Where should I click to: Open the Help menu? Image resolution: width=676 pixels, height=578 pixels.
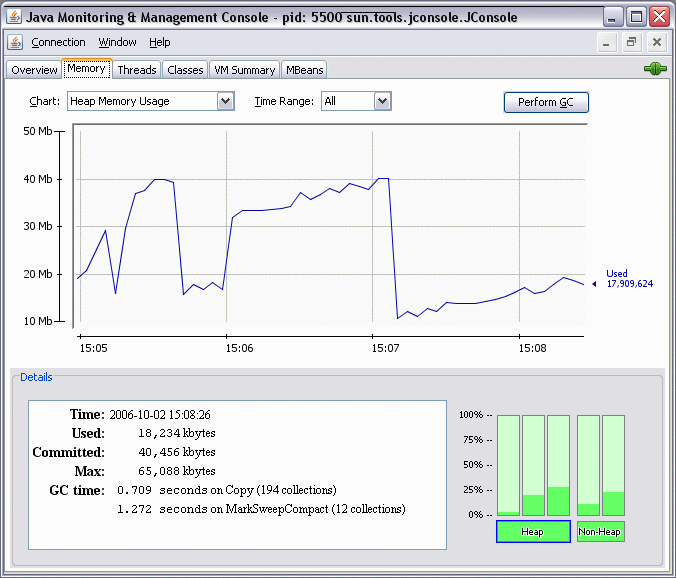tap(160, 42)
